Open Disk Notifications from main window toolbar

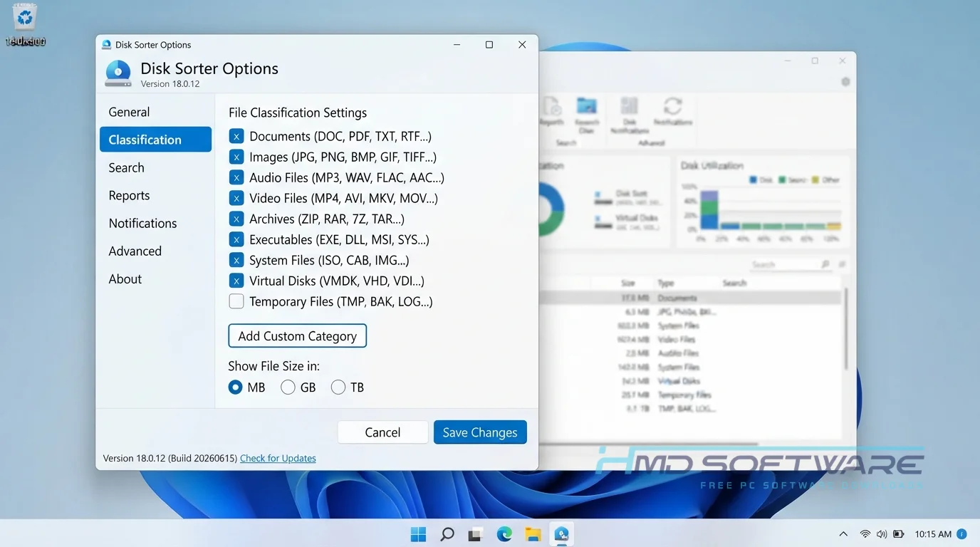(x=630, y=115)
